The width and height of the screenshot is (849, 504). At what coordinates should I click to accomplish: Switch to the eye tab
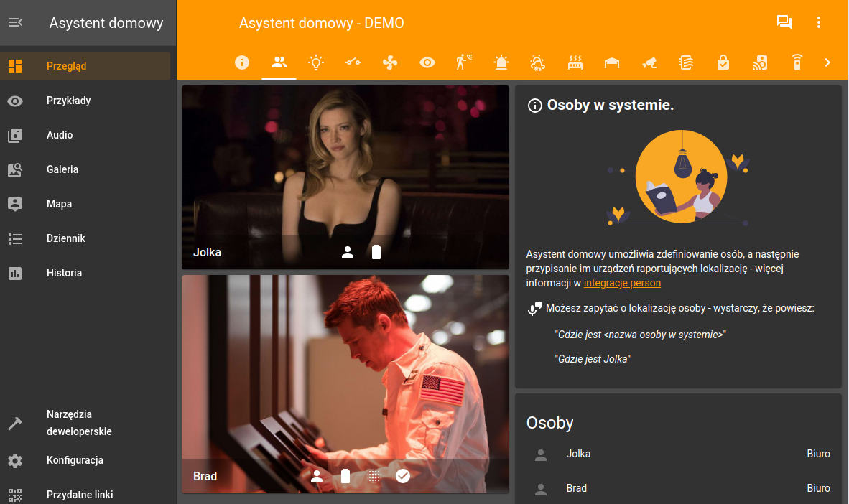pos(427,62)
